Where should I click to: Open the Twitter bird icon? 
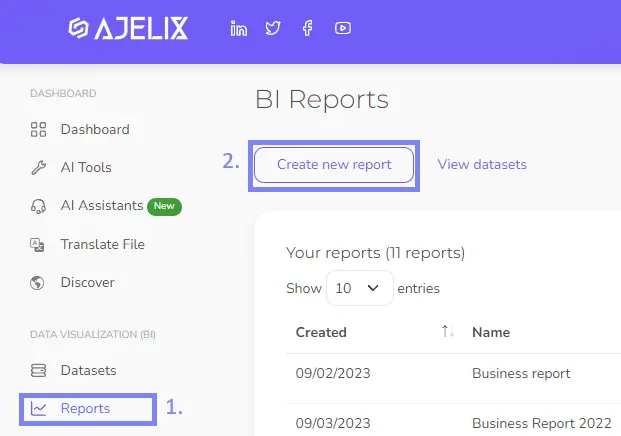[273, 28]
